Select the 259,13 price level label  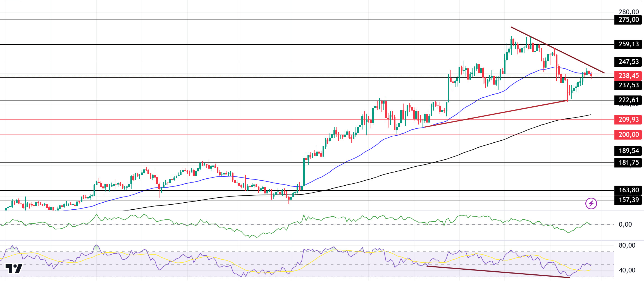click(x=628, y=44)
